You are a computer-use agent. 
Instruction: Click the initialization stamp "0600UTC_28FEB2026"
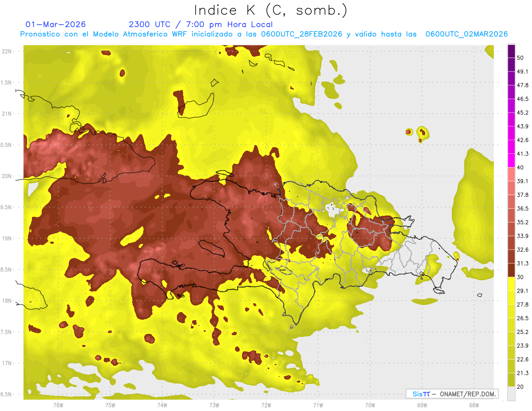302,34
